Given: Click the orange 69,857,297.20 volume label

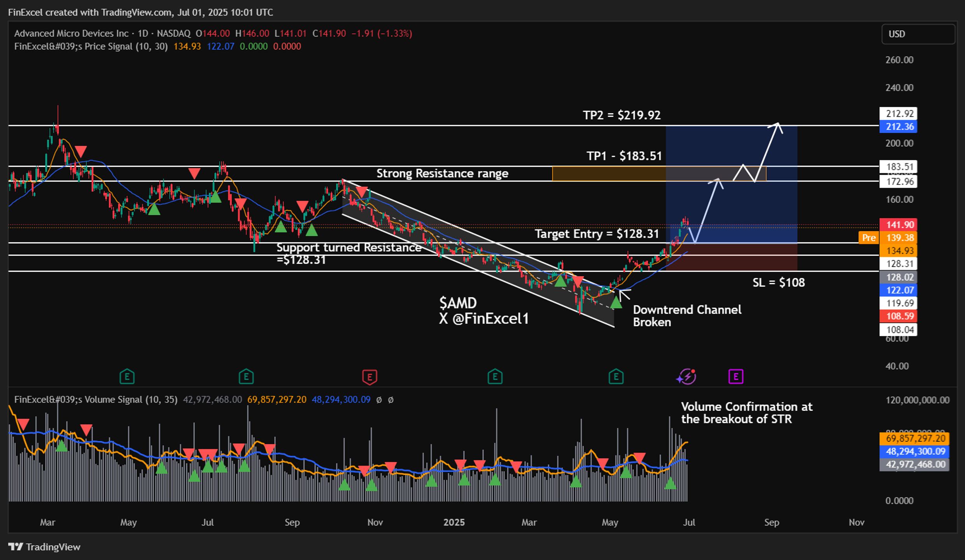Looking at the screenshot, I should tap(914, 439).
